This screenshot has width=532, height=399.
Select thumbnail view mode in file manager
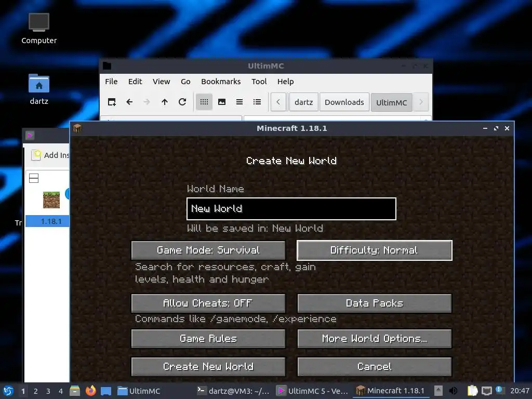(222, 102)
